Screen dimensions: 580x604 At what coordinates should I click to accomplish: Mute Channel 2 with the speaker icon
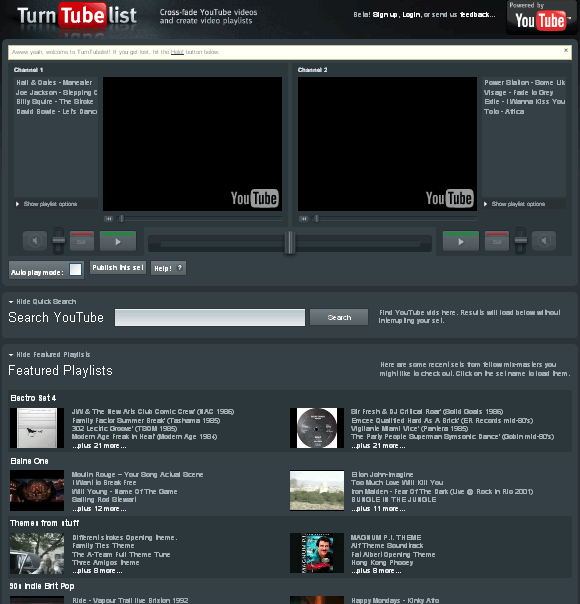(544, 241)
